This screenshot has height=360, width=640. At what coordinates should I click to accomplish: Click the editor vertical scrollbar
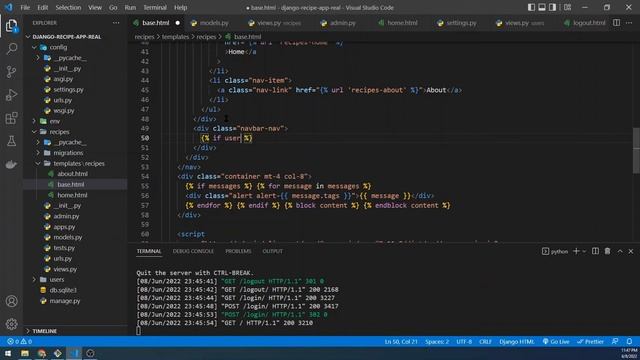click(x=636, y=150)
